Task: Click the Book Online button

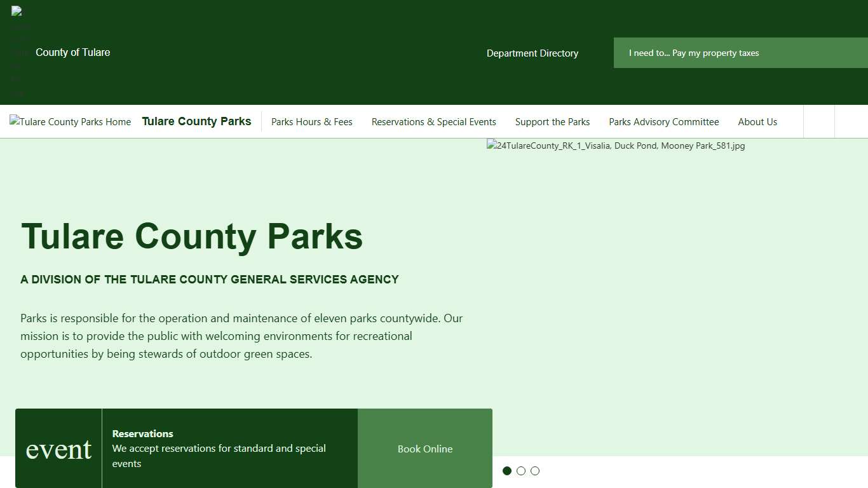Action: tap(424, 449)
